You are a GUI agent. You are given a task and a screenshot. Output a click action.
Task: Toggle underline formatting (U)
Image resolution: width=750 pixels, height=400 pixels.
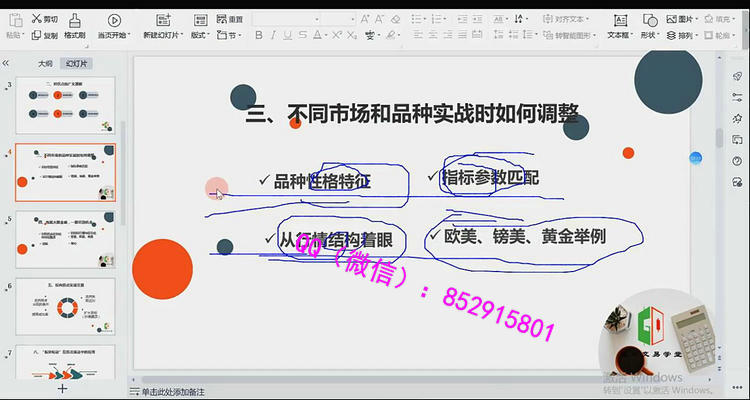pyautogui.click(x=287, y=35)
